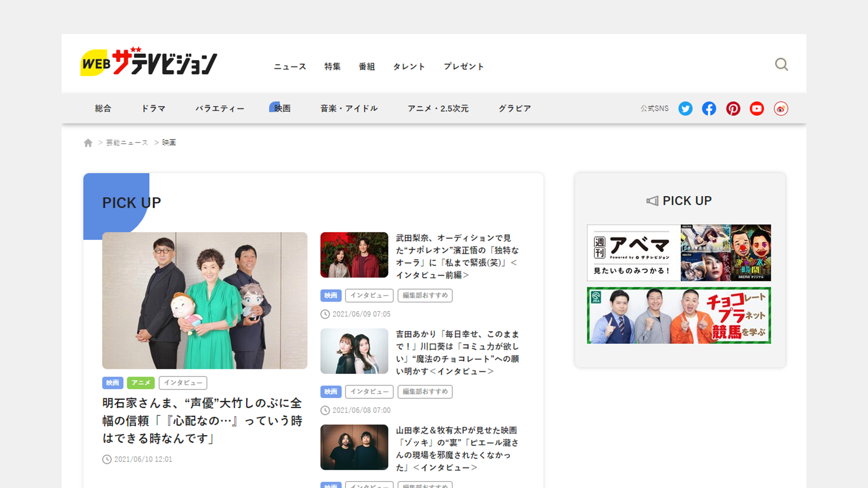
Task: Switch to the ドラマ category tab
Action: [x=153, y=108]
